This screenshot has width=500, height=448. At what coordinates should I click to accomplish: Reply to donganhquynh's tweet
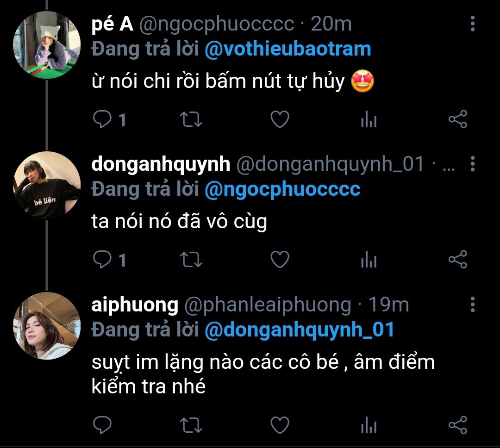[x=101, y=260]
